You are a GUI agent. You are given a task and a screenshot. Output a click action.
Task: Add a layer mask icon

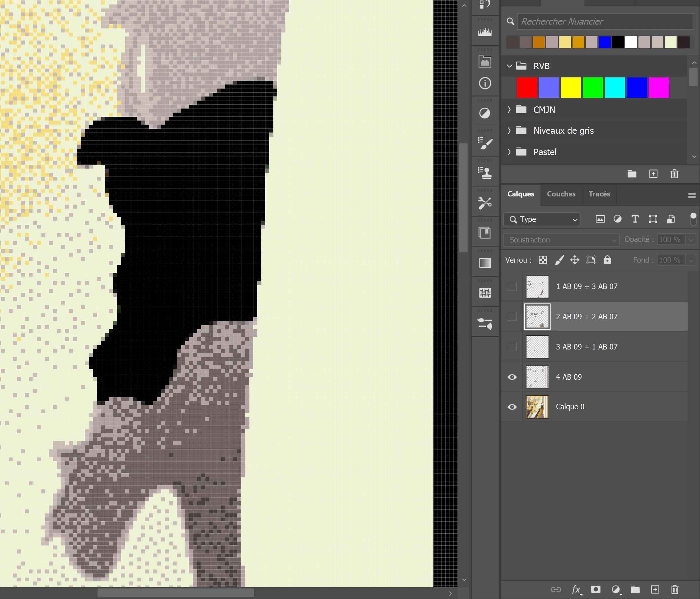tap(596, 590)
